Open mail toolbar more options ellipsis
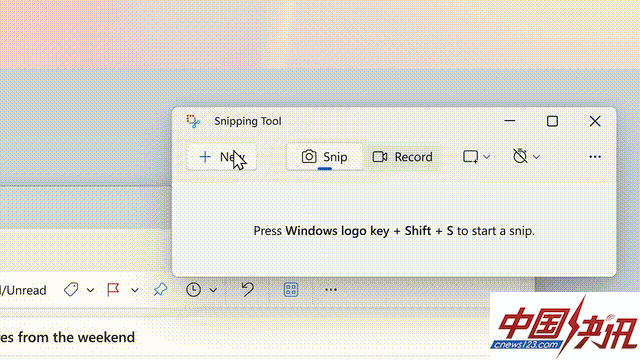 click(x=331, y=290)
